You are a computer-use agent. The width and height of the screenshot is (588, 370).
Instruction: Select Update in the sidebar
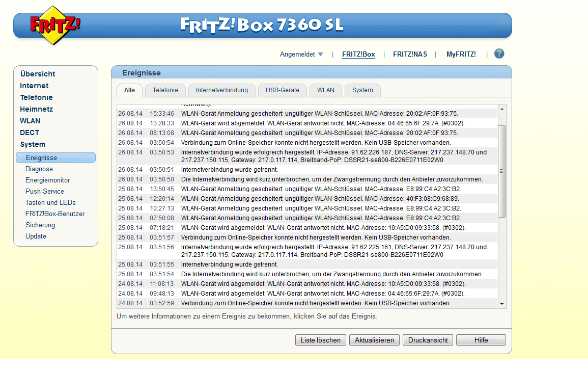coord(36,236)
